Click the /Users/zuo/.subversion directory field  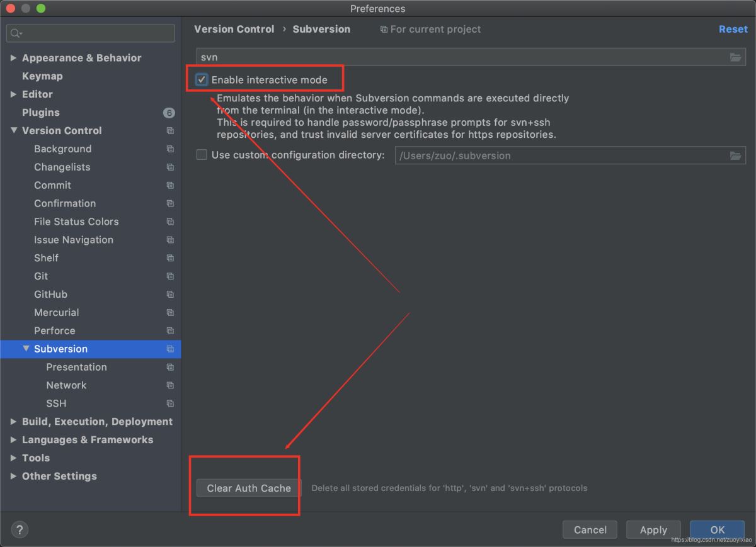click(570, 155)
